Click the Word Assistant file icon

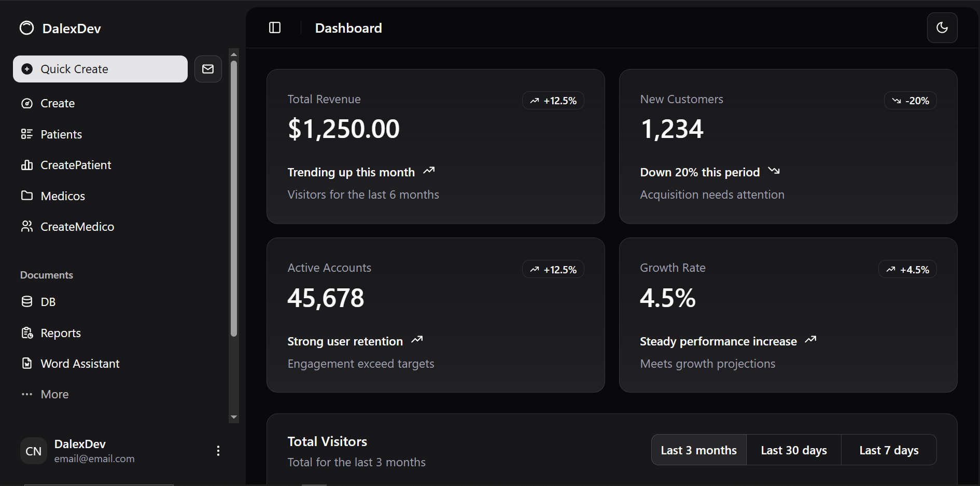click(x=27, y=364)
